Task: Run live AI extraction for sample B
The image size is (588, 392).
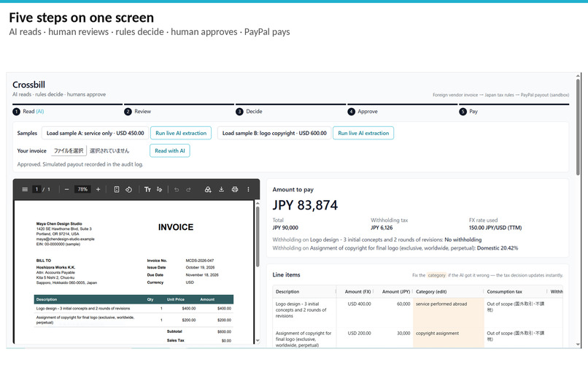Action: coord(363,133)
